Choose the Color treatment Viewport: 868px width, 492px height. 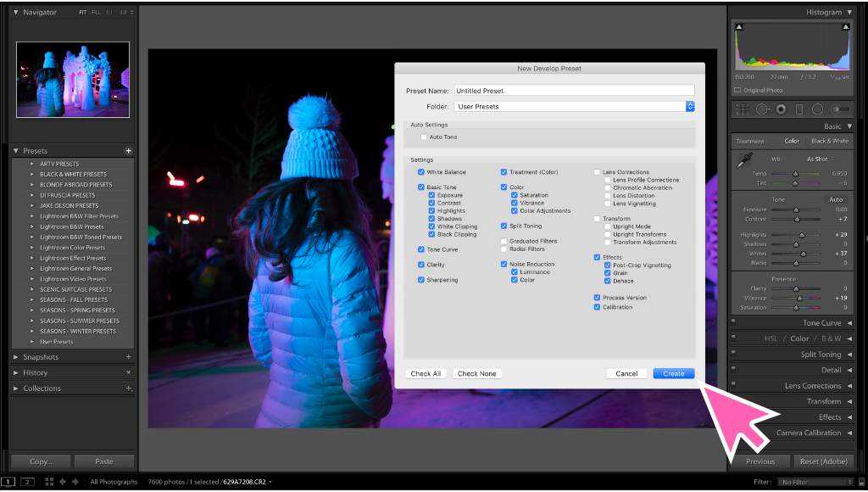tap(792, 141)
